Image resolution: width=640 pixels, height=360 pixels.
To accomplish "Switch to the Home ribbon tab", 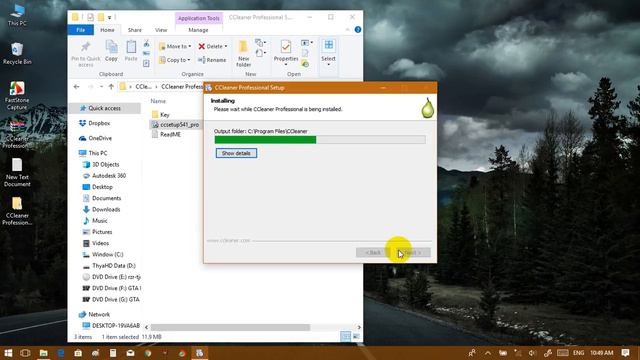I will (x=107, y=30).
